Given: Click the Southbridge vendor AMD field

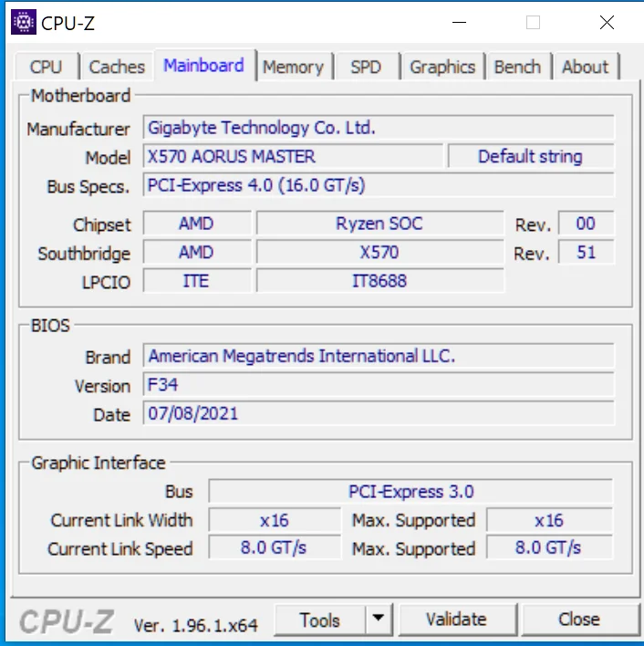Looking at the screenshot, I should pos(197,252).
